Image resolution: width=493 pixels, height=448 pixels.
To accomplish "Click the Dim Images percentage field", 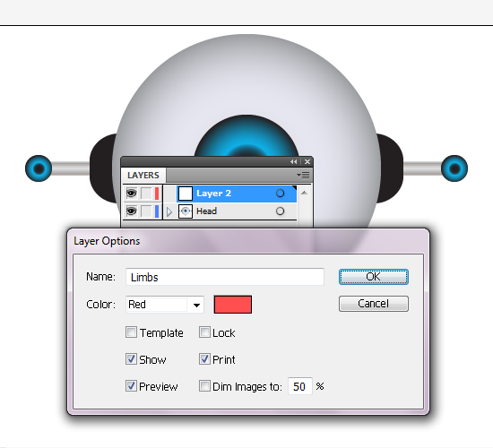I will pyautogui.click(x=300, y=386).
